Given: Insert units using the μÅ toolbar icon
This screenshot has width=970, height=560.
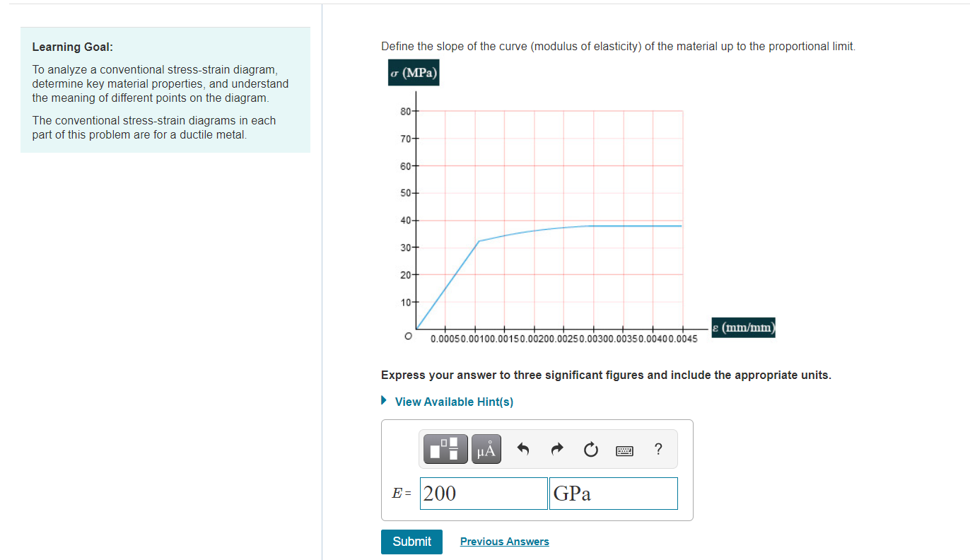Looking at the screenshot, I should point(485,448).
